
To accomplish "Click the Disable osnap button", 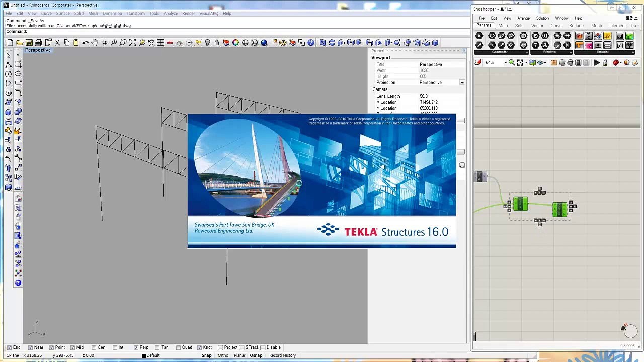I will tap(271, 347).
